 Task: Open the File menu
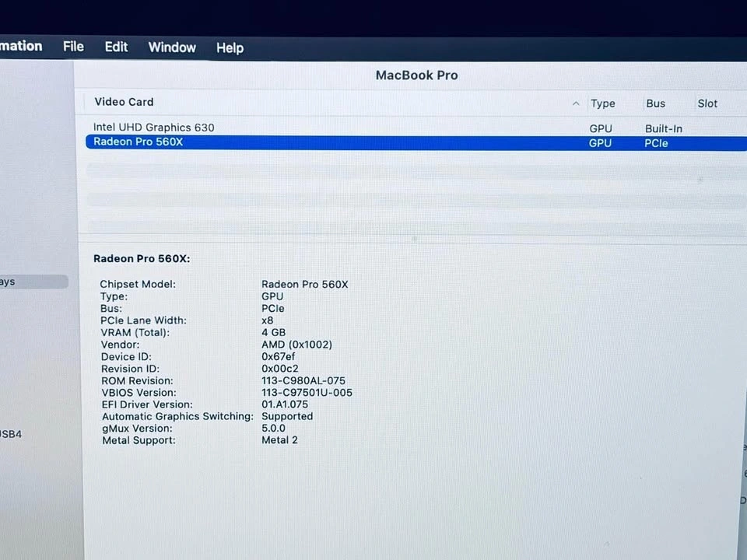point(73,47)
